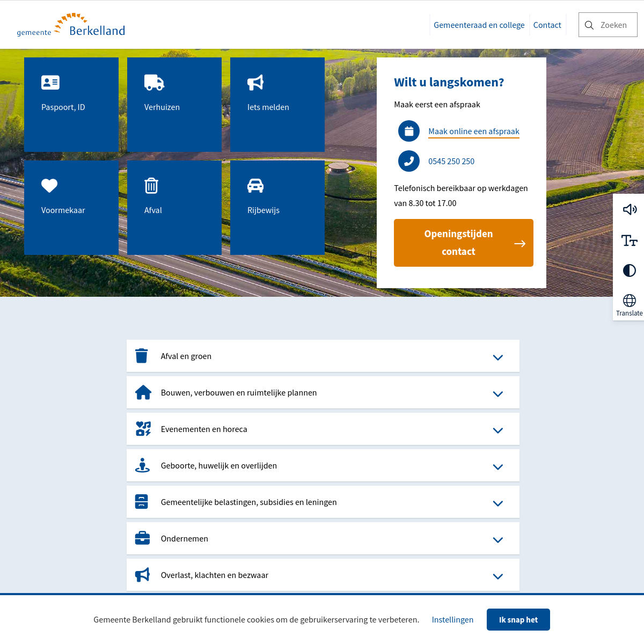644x644 pixels.
Task: Open Openingstijden contact button
Action: coord(464,243)
